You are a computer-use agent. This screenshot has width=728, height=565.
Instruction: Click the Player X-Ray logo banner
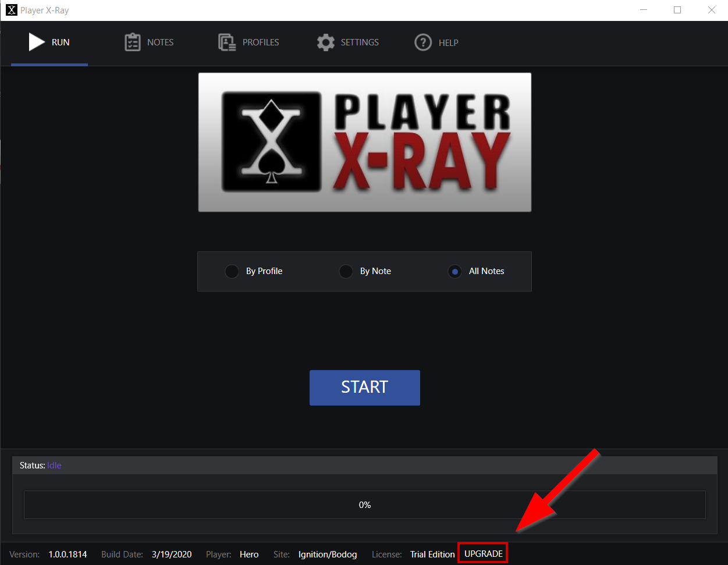coord(365,142)
